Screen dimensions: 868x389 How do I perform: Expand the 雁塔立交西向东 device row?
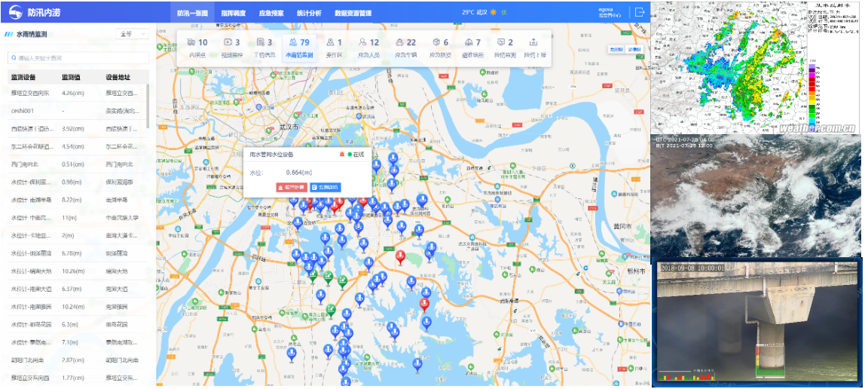pos(74,93)
